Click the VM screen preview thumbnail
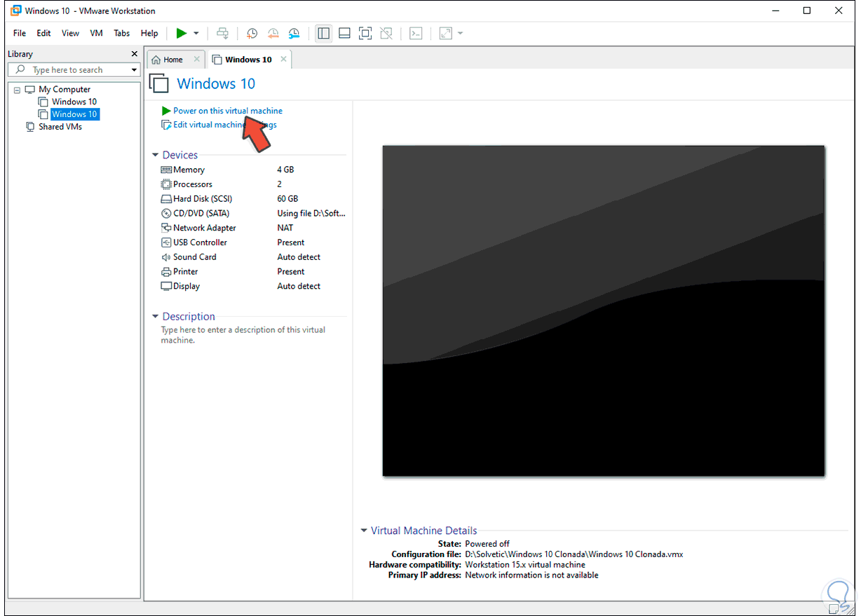The width and height of the screenshot is (861, 616). pos(604,311)
